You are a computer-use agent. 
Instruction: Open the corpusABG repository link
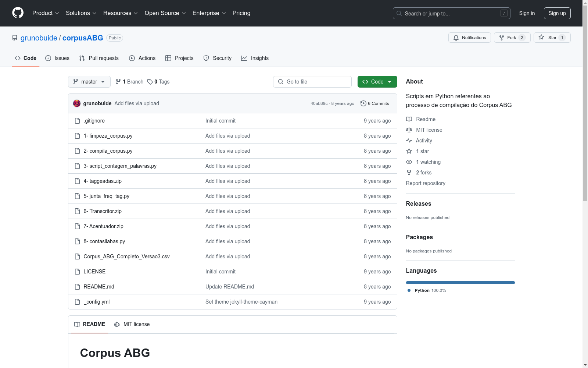[83, 38]
